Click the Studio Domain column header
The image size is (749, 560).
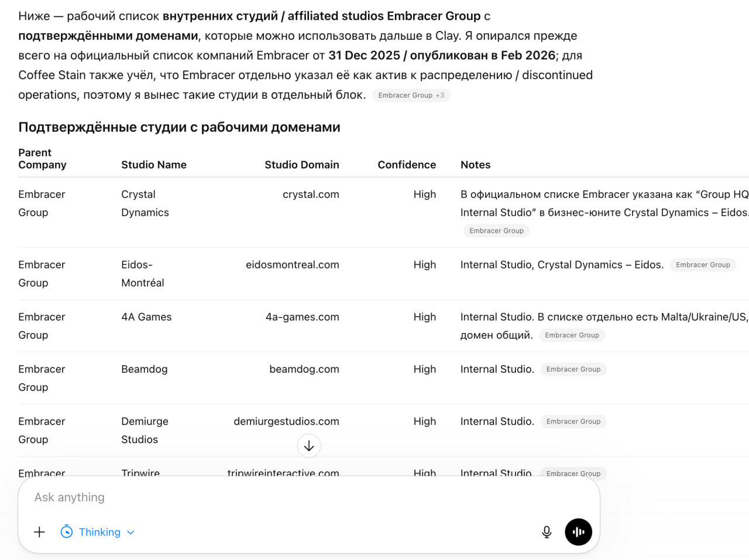click(x=301, y=165)
